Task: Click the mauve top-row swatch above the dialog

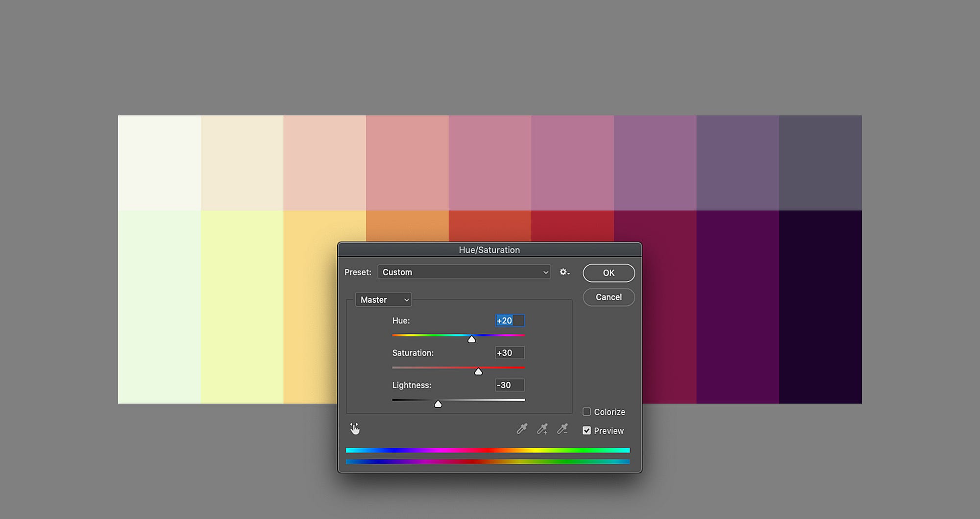Action: coord(572,163)
